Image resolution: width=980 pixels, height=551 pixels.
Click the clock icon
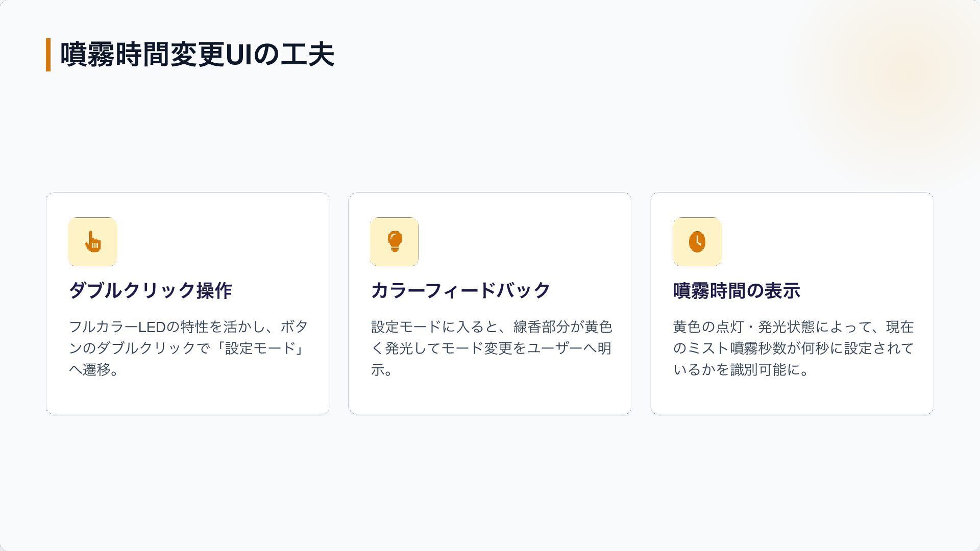point(697,242)
